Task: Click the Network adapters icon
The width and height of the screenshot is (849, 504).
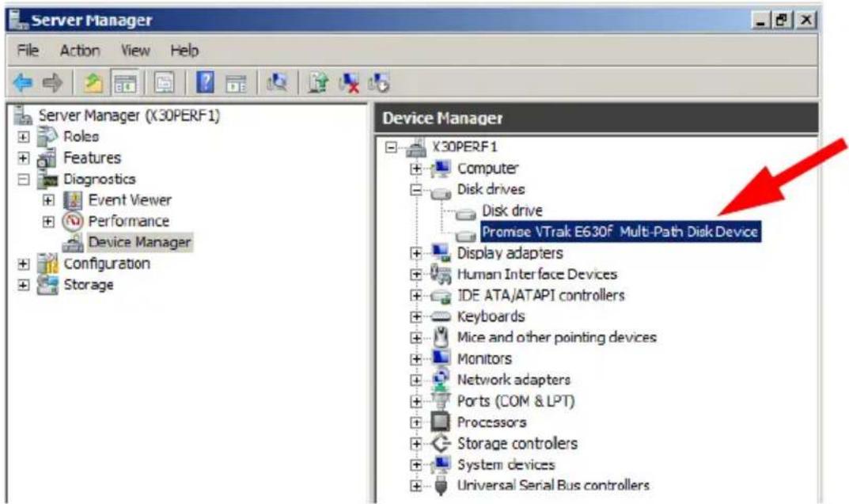Action: pos(441,380)
